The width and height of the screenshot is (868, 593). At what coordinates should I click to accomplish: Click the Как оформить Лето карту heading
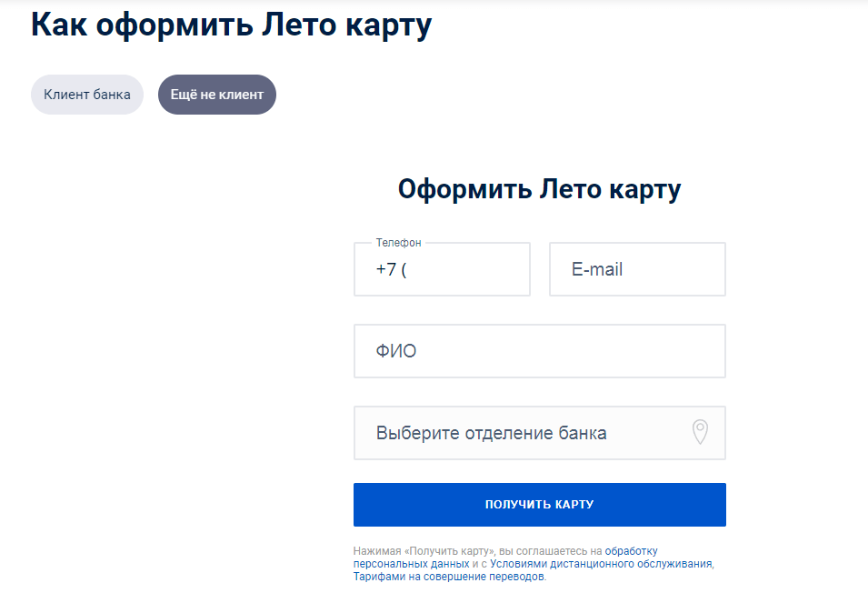pos(232,25)
